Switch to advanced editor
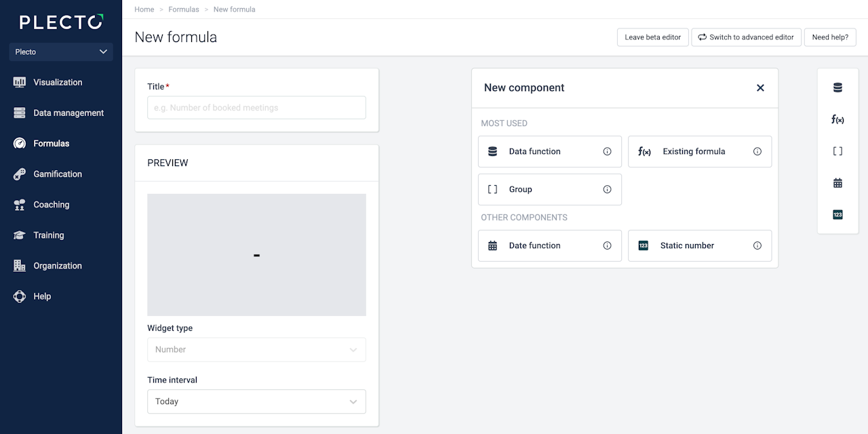The height and width of the screenshot is (434, 868). point(746,37)
